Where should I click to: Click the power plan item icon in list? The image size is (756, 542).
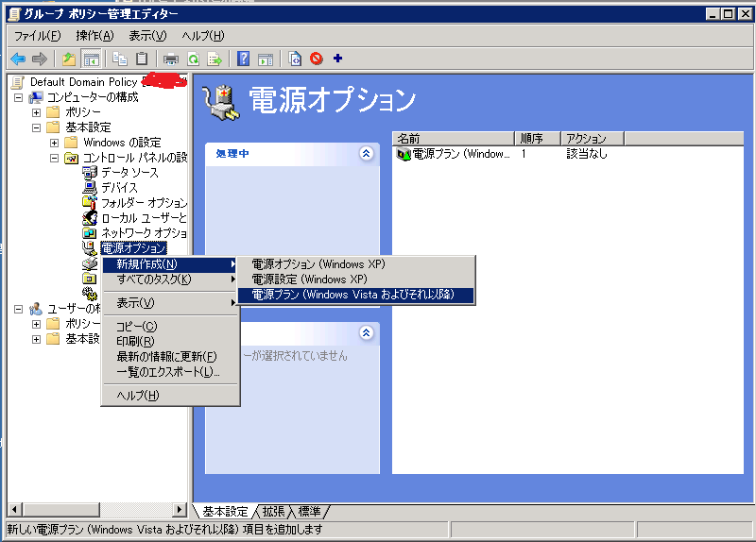(x=404, y=154)
